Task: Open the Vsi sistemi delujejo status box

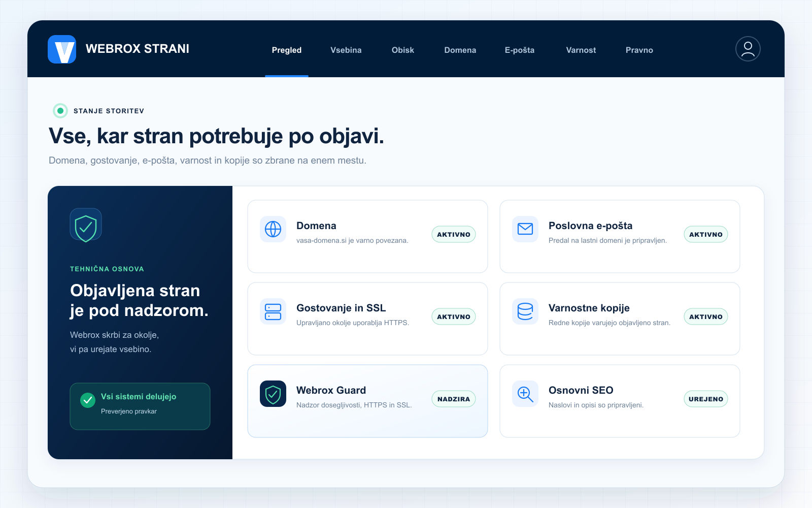Action: click(x=140, y=406)
